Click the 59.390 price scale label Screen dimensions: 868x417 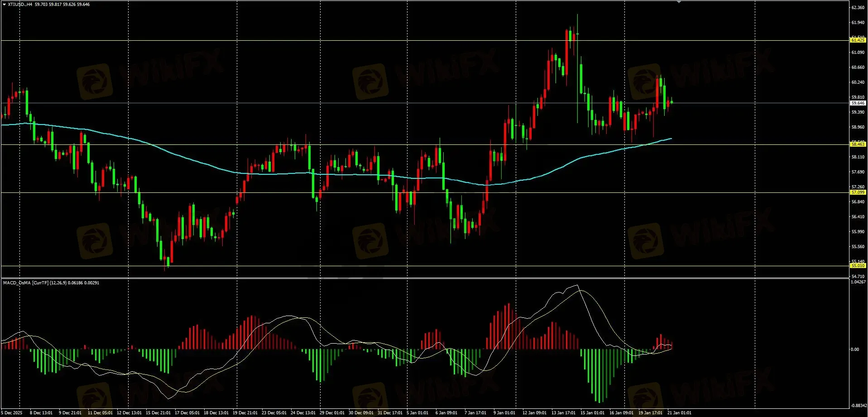point(858,112)
